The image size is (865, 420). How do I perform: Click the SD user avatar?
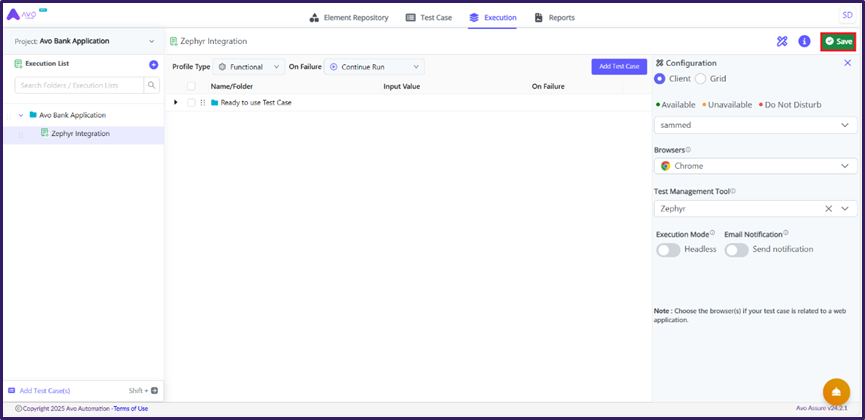click(x=846, y=15)
